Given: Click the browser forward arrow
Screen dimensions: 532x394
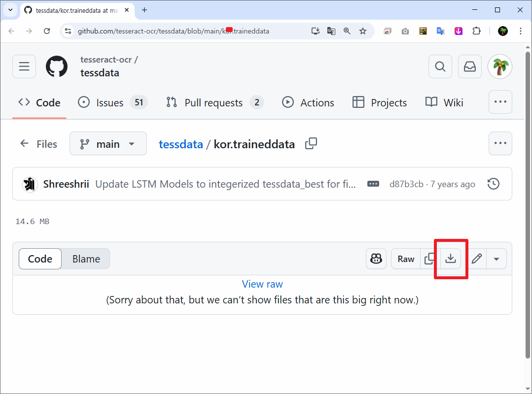Looking at the screenshot, I should (29, 31).
